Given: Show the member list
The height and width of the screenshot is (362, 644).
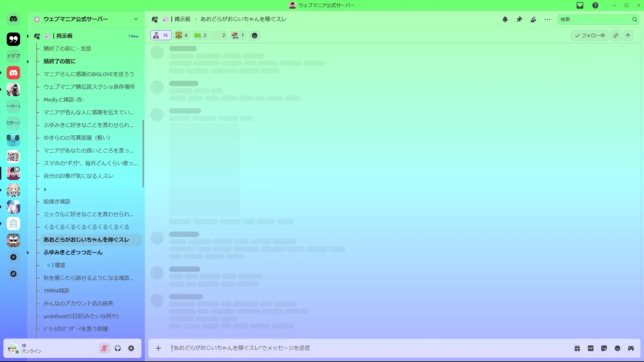Looking at the screenshot, I should point(533,19).
